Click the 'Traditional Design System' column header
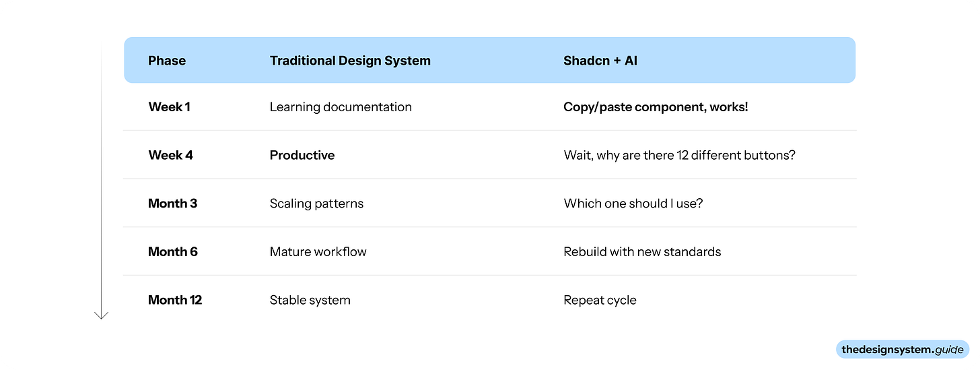 pyautogui.click(x=350, y=61)
